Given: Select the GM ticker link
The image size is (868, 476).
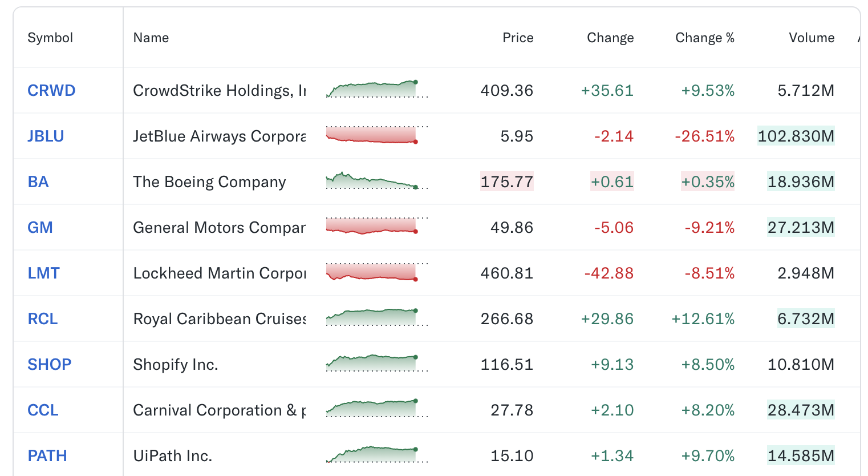Looking at the screenshot, I should pos(40,228).
